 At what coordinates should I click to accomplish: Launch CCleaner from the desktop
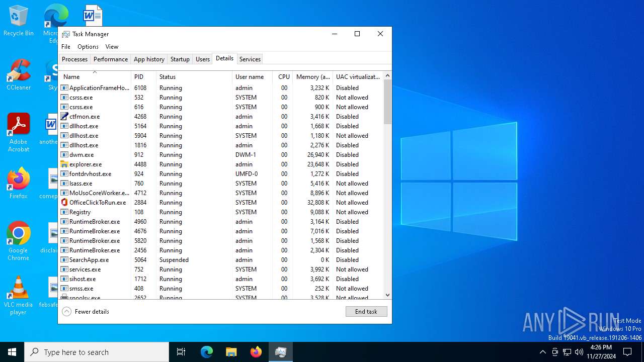(x=19, y=71)
